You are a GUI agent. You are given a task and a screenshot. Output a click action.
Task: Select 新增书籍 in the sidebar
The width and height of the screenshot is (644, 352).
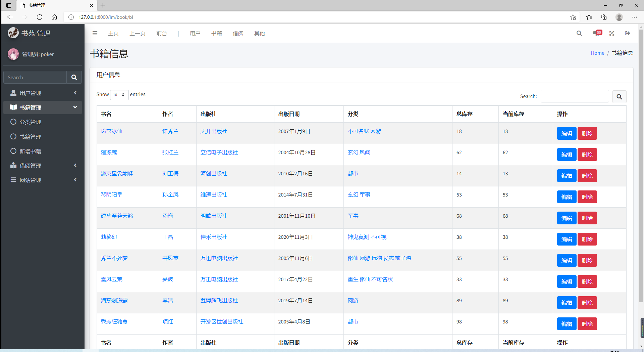43,151
